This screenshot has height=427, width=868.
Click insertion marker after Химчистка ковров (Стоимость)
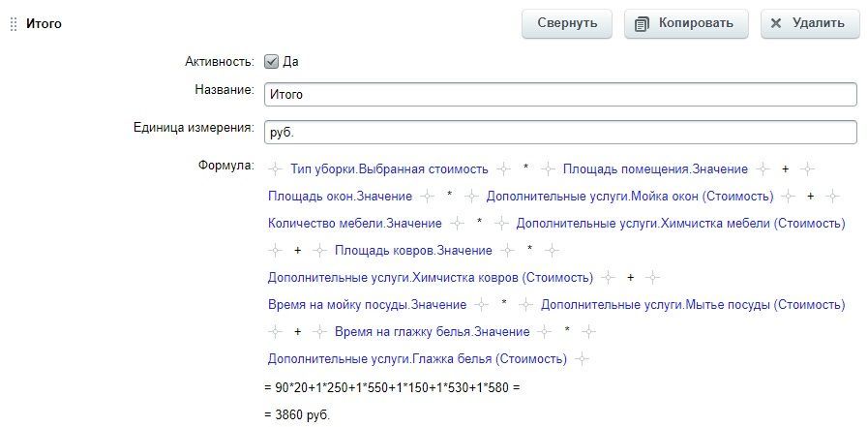(608, 278)
